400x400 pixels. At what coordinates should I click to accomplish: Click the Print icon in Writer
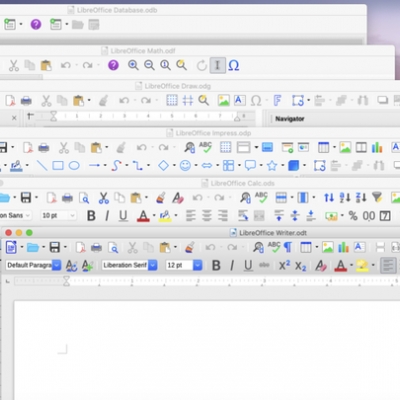coord(96,248)
